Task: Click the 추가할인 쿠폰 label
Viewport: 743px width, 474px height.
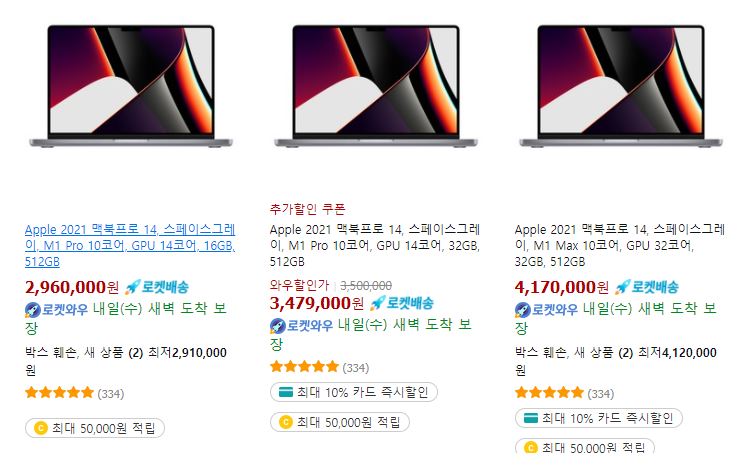Action: (308, 209)
